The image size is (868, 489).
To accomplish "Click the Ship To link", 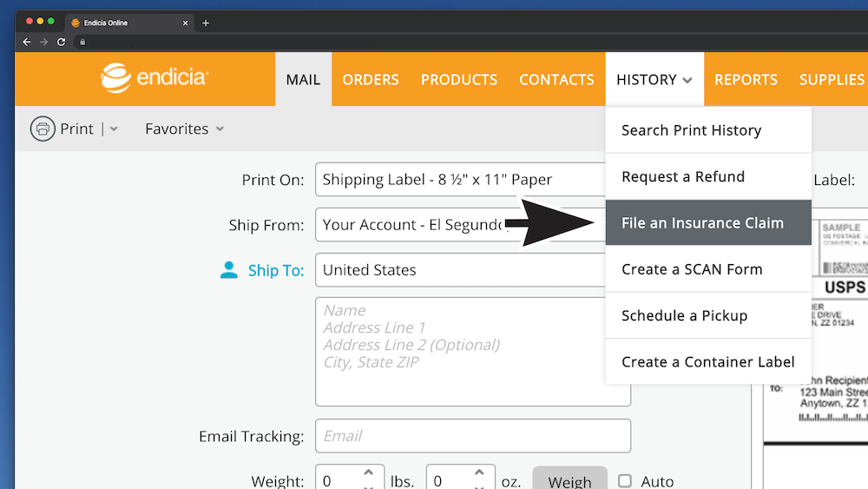I will (276, 270).
